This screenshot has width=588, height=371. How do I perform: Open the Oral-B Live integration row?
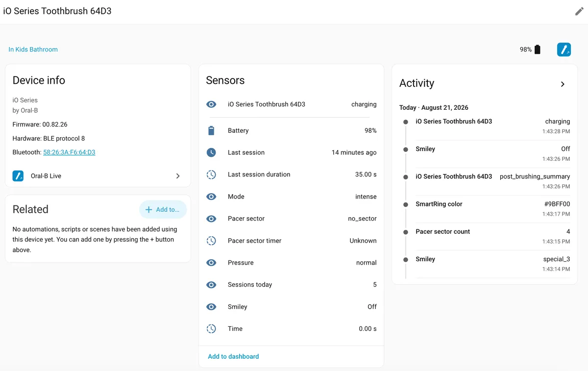(98, 176)
